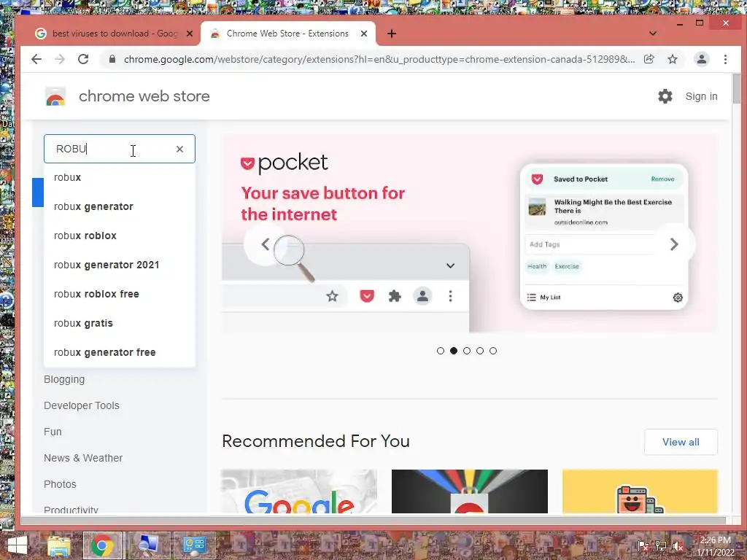Choose the 'robux generator' suggestion
The image size is (747, 560).
click(x=120, y=206)
